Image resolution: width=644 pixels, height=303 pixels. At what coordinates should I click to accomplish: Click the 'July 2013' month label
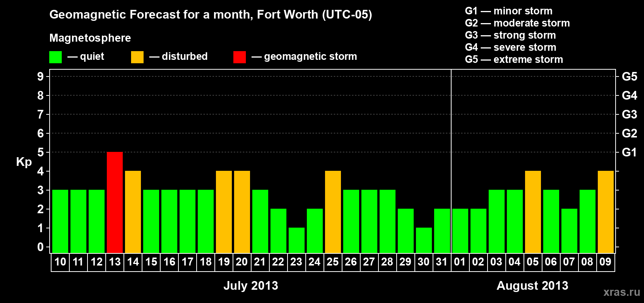point(251,286)
